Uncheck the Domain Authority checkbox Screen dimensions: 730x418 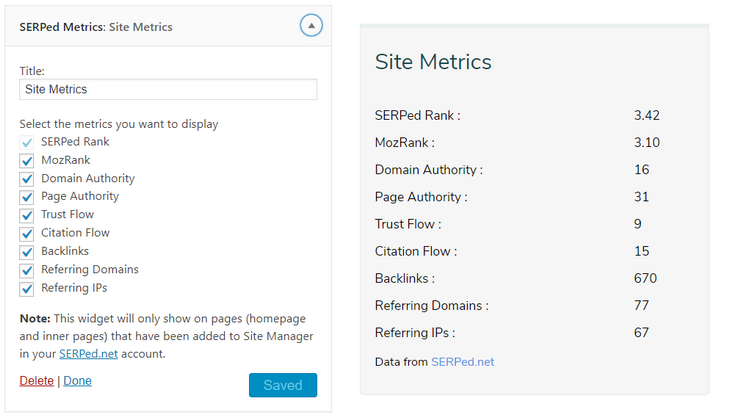27,179
